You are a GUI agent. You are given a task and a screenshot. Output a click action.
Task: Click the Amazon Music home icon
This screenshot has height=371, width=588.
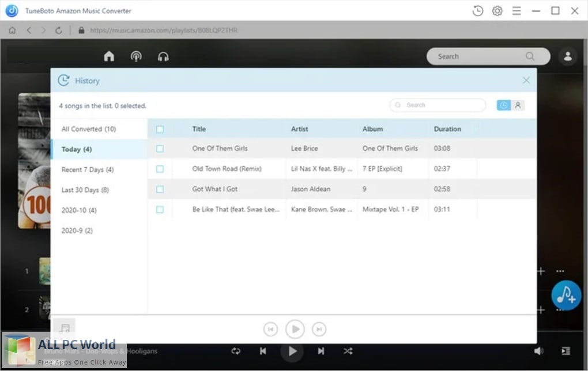tap(109, 56)
